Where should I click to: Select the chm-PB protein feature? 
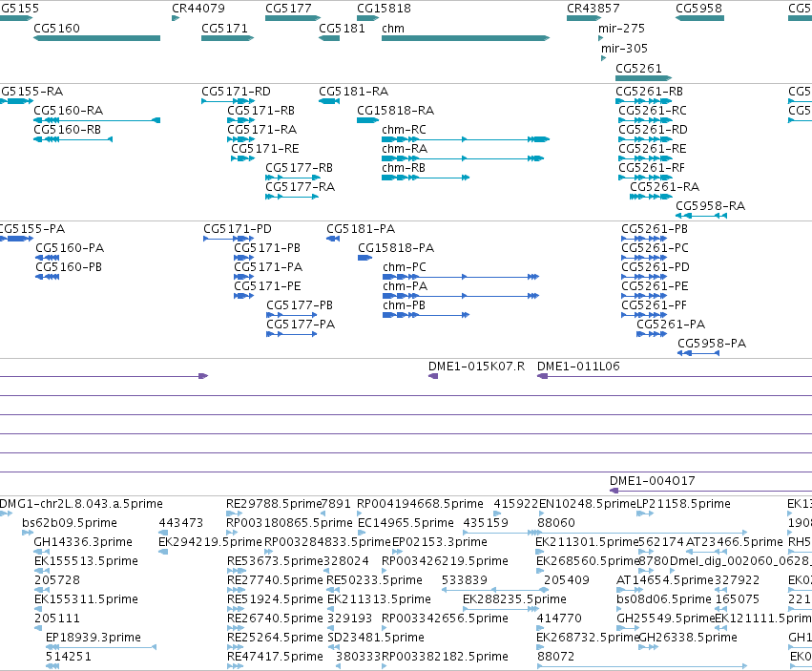(x=427, y=315)
